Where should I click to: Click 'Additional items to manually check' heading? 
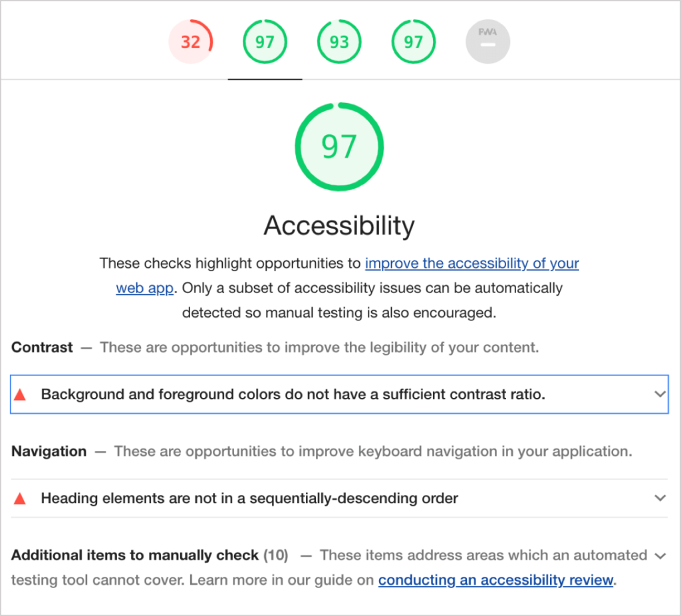(135, 556)
